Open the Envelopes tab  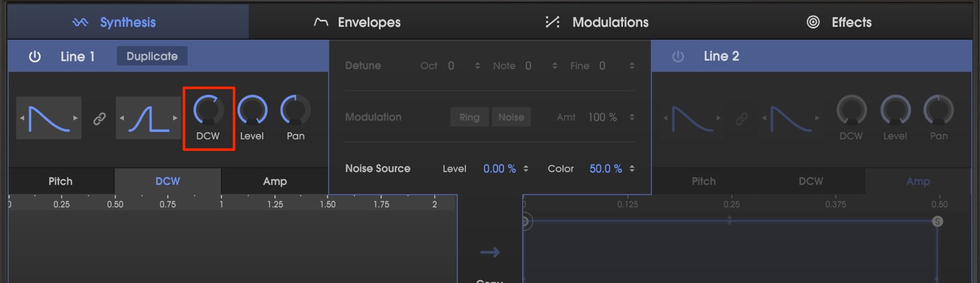coord(357,22)
